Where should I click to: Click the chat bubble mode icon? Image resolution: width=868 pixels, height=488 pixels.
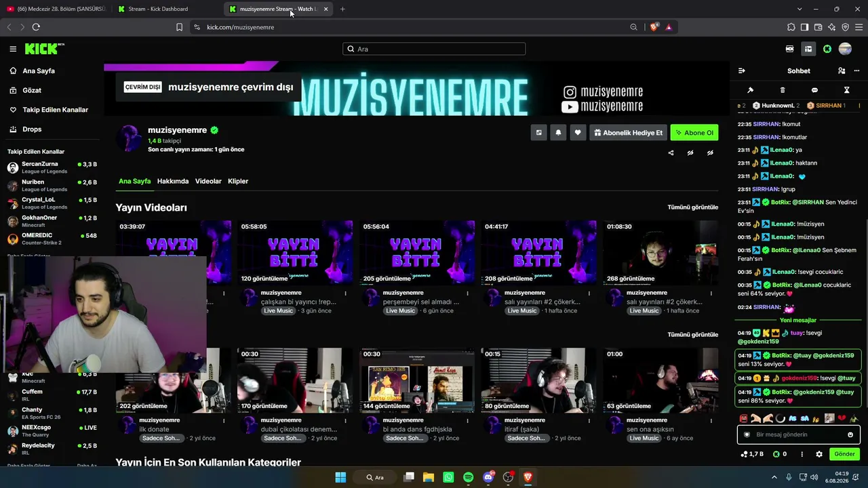814,90
